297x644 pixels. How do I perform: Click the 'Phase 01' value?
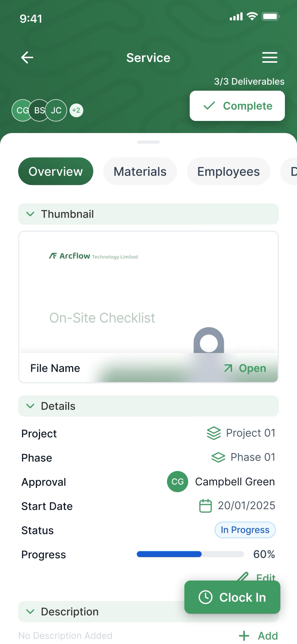(x=253, y=457)
